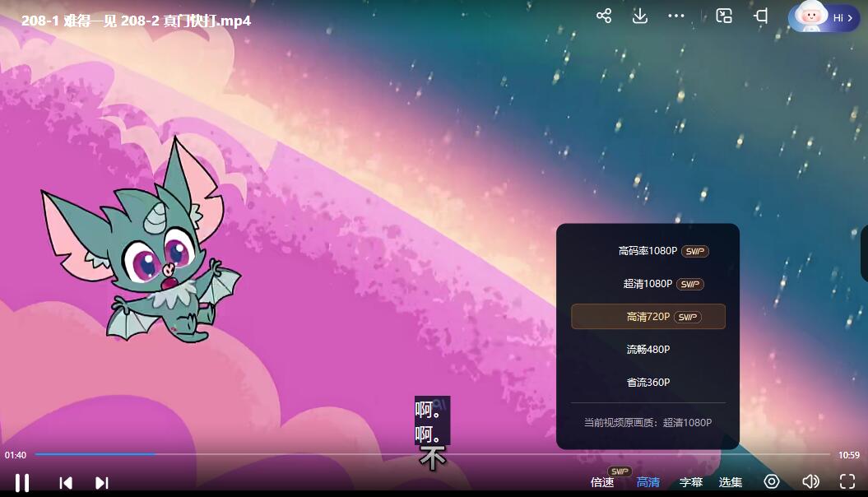Skip to the next video
868x497 pixels.
tap(102, 483)
